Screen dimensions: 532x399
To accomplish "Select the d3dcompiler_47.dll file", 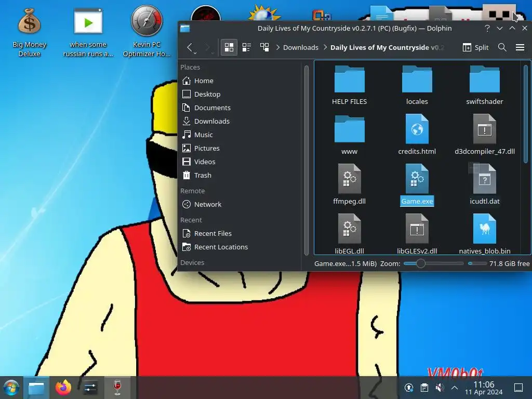I will coord(485,135).
